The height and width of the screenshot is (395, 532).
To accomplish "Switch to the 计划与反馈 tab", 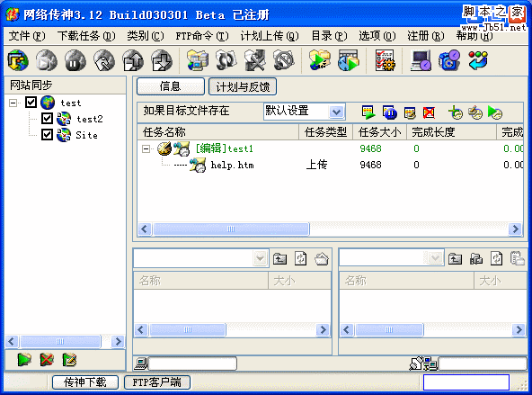I will (x=243, y=86).
